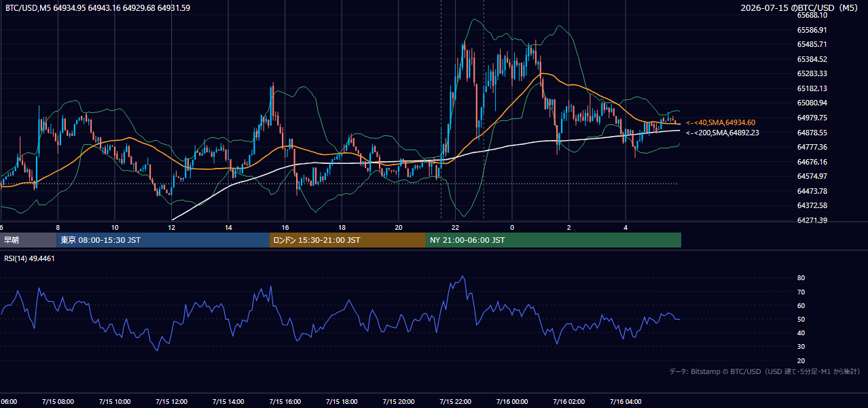
Task: Click bottom date label 7/15 08:00
Action: pos(57,401)
